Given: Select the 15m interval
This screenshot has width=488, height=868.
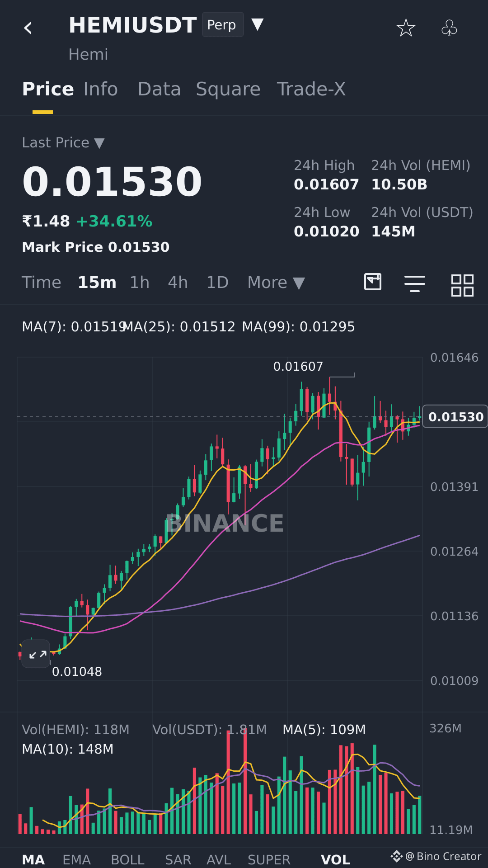Looking at the screenshot, I should point(97,283).
